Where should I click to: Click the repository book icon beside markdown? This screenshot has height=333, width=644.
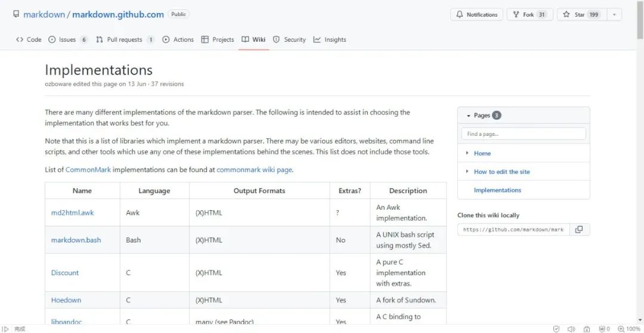16,14
